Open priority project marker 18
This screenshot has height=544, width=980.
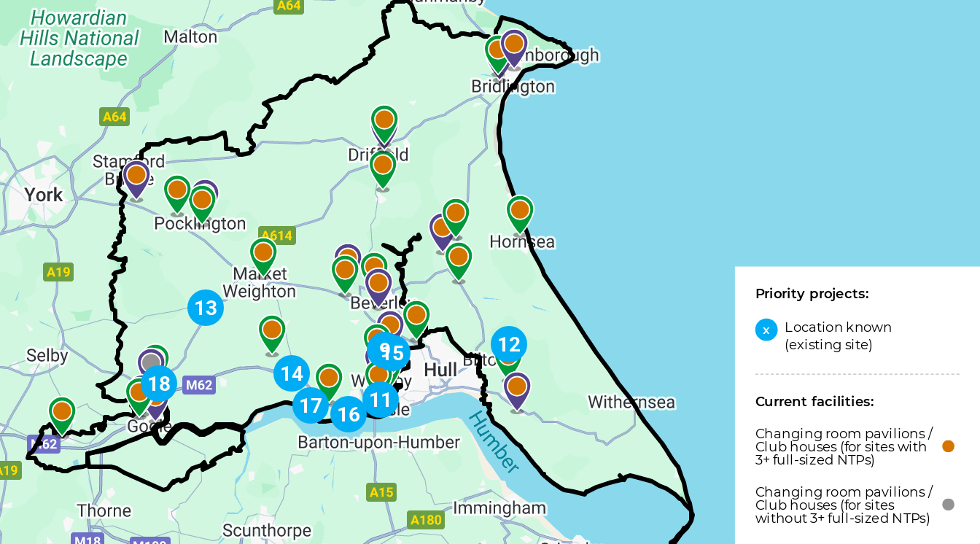(x=159, y=384)
